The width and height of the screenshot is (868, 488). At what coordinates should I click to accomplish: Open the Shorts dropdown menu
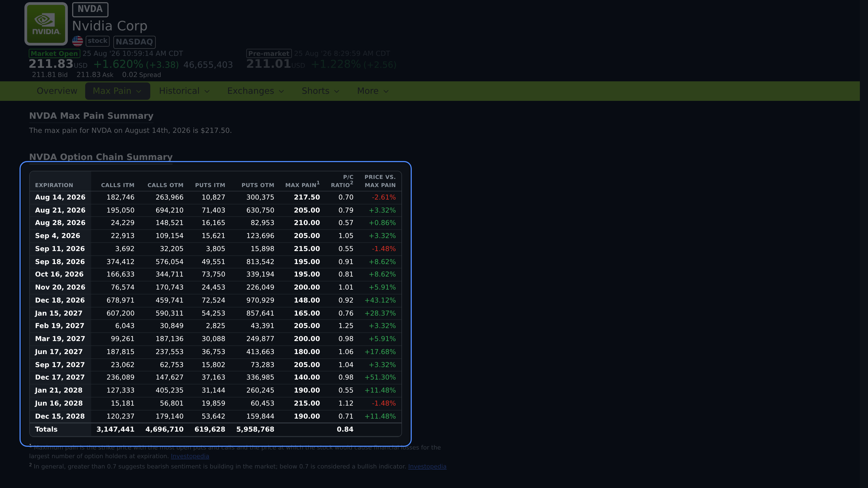[x=320, y=91]
